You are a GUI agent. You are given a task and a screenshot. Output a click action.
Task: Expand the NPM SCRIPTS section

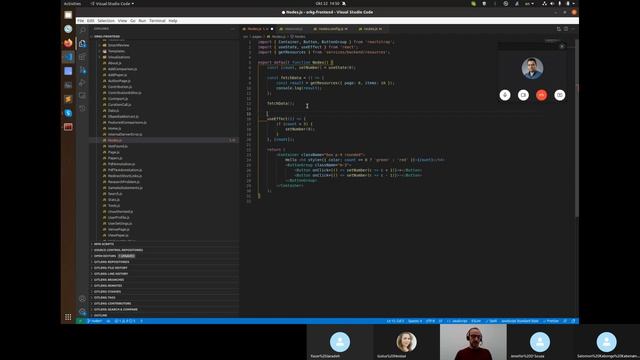point(164,244)
